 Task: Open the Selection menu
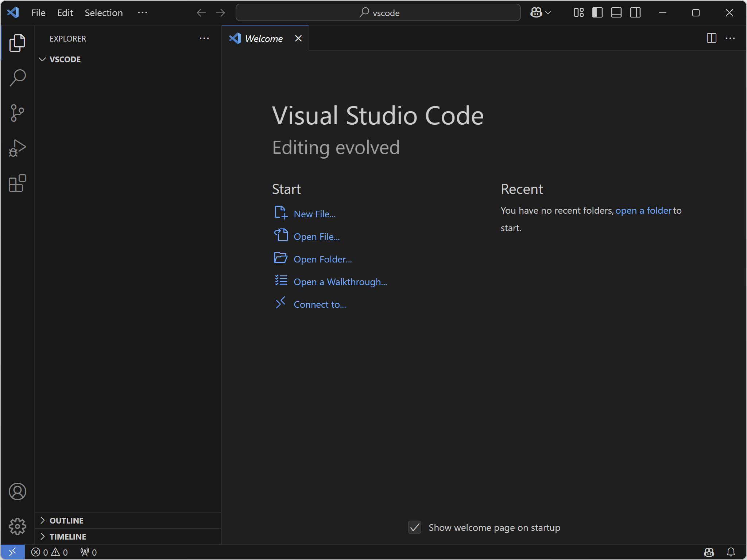click(104, 13)
